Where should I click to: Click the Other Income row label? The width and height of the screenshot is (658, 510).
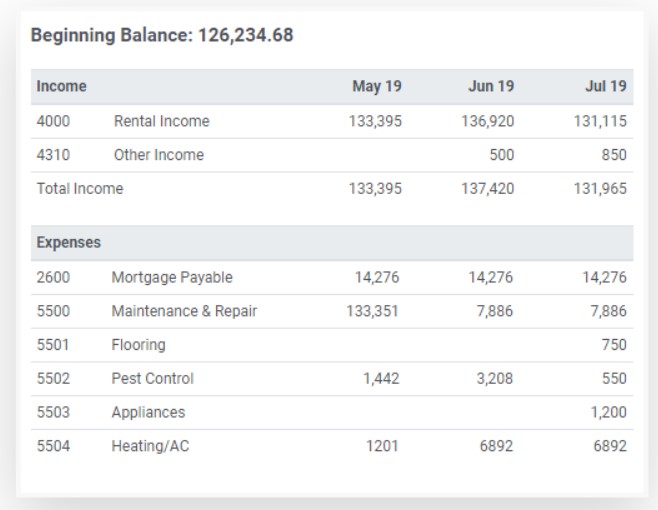pyautogui.click(x=159, y=155)
